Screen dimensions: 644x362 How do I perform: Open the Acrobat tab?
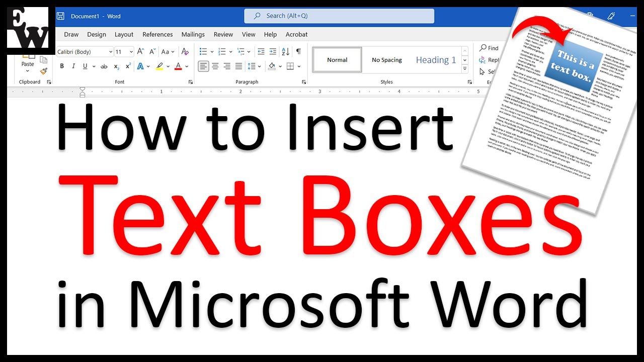[297, 34]
